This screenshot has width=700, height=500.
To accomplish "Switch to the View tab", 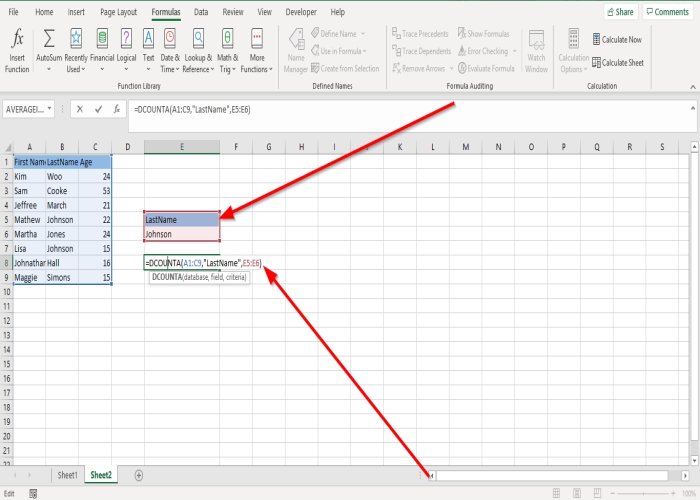I will coord(264,12).
